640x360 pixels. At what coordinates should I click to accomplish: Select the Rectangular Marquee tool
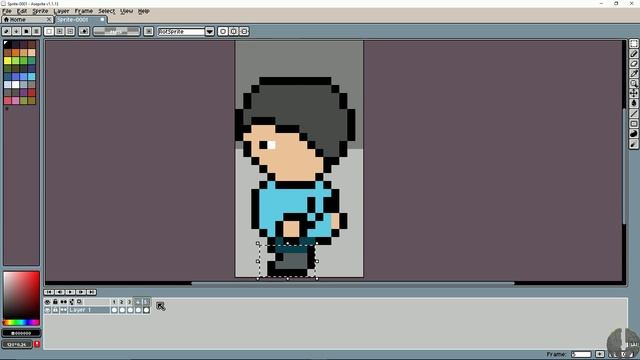(633, 44)
